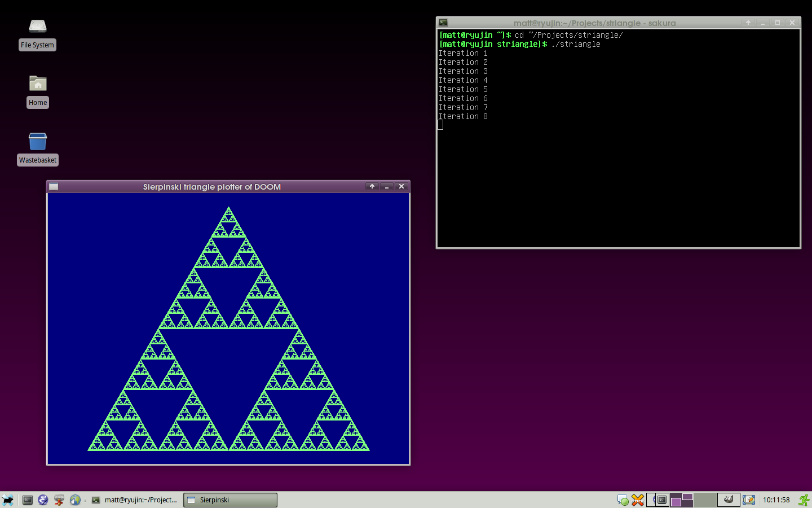The width and height of the screenshot is (812, 508).
Task: Toggle the drop-down terminal tray icon
Action: click(x=661, y=500)
